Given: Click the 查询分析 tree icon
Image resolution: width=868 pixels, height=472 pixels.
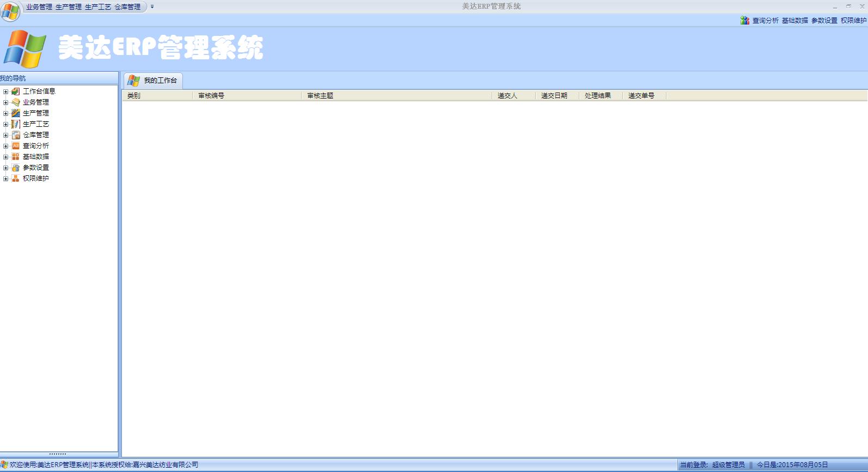Looking at the screenshot, I should [16, 146].
